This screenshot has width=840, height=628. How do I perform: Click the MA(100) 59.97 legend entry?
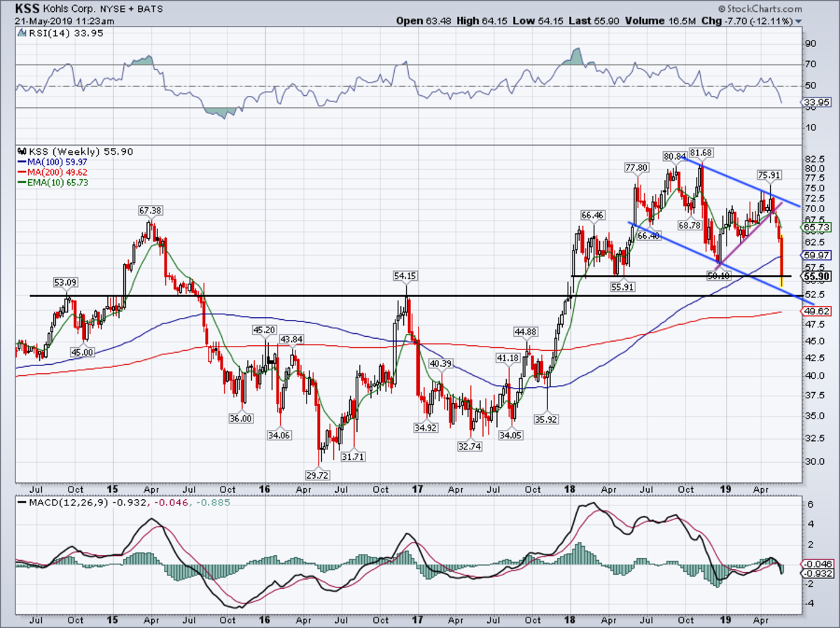(51, 162)
